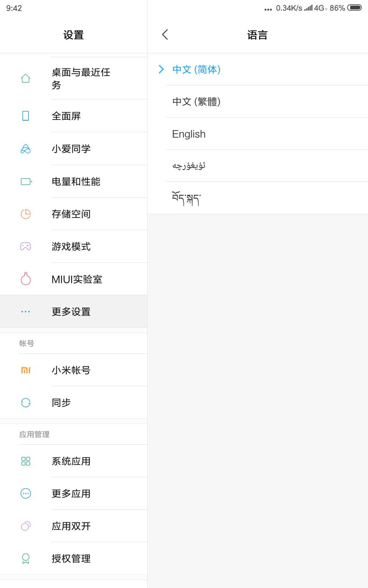Choose English as the language
Image resolution: width=368 pixels, height=588 pixels.
tap(189, 134)
